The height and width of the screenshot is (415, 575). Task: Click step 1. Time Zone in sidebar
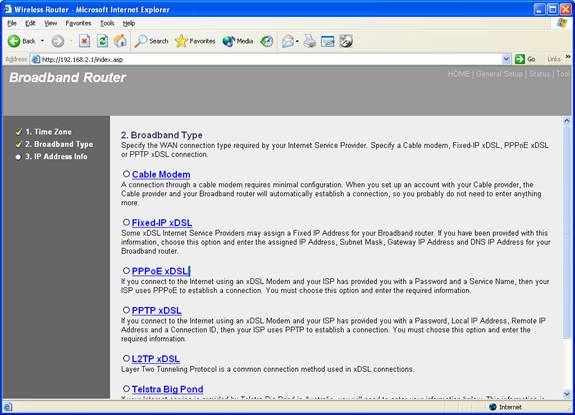[48, 132]
